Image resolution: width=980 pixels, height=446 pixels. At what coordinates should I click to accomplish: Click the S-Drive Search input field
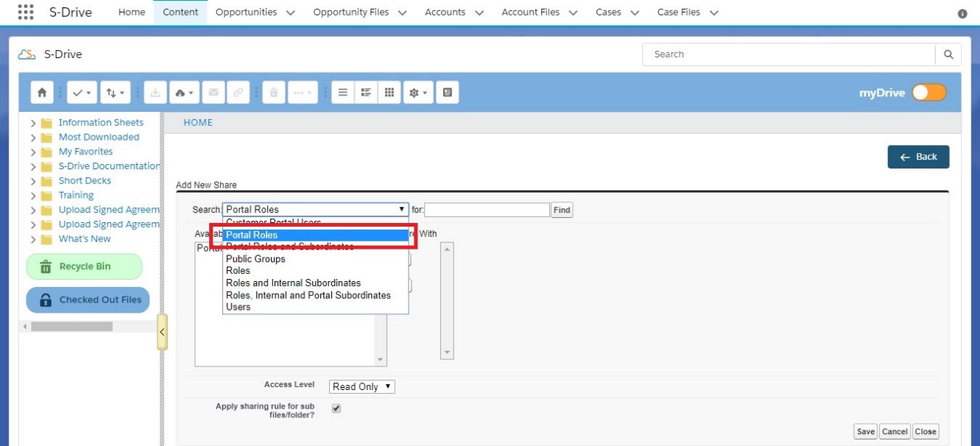tap(789, 54)
